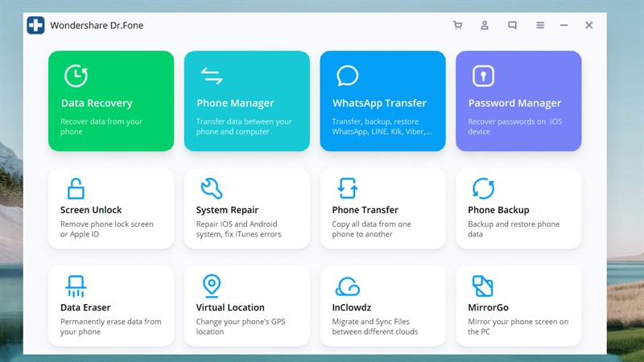Click the InClowdz cloud icon
The height and width of the screenshot is (362, 644).
point(348,286)
